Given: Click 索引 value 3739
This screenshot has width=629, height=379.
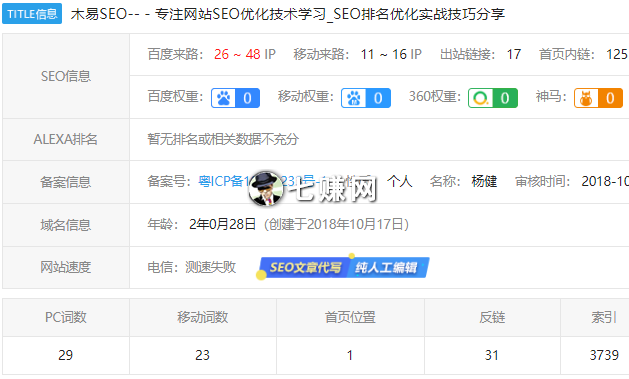Looking at the screenshot, I should coord(604,355).
